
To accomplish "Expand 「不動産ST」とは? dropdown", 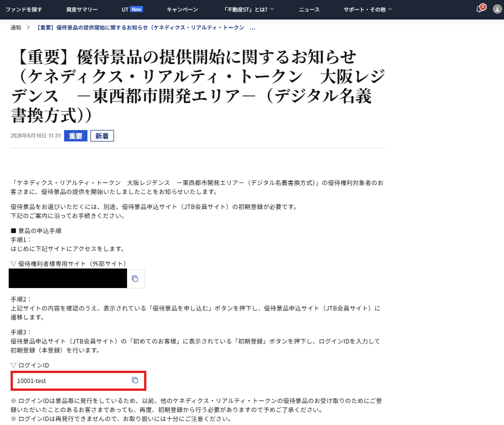I will click(248, 9).
